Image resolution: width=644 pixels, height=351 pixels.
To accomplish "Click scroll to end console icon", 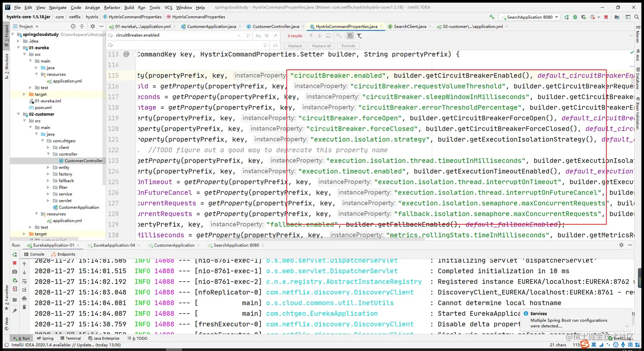I will click(24, 290).
